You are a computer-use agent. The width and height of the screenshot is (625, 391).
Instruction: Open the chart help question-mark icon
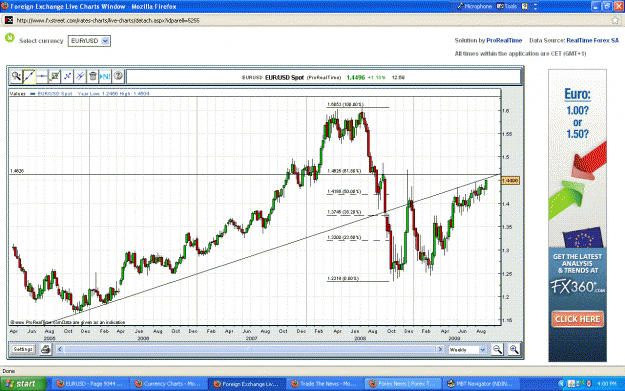pos(118,76)
